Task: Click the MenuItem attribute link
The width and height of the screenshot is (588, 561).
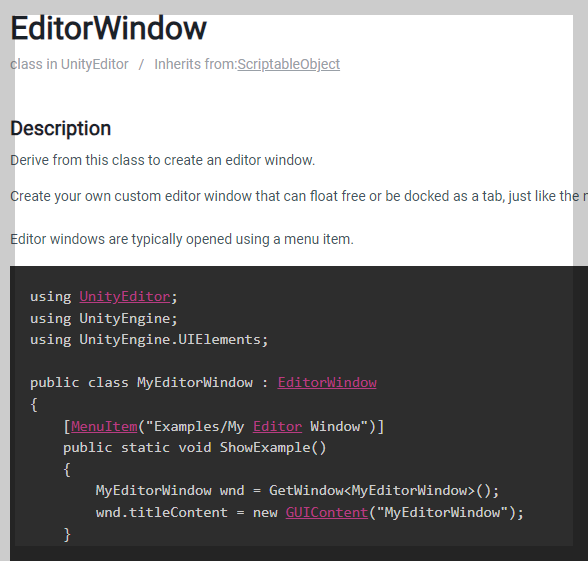Action: tap(104, 426)
